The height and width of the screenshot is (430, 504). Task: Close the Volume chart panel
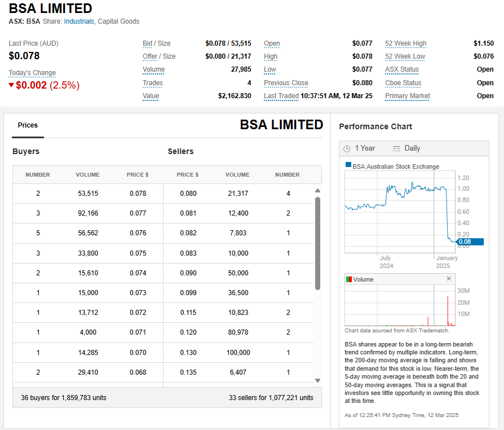coord(449,279)
